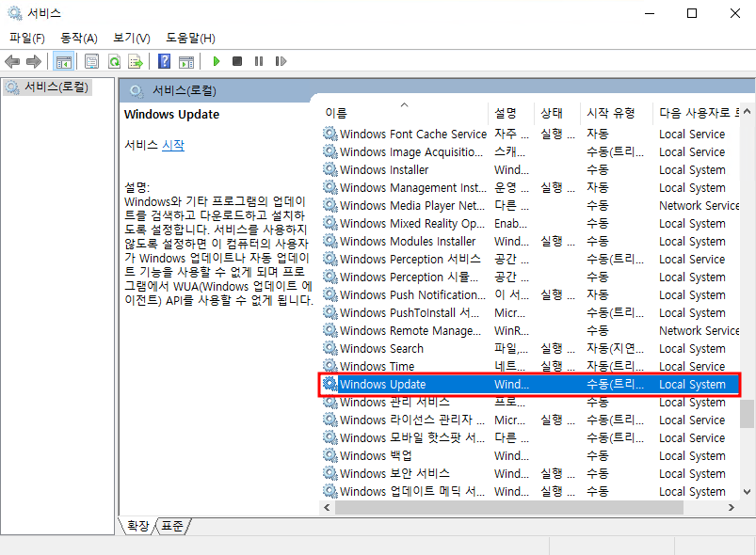Open the 동작(A) menu

(79, 38)
